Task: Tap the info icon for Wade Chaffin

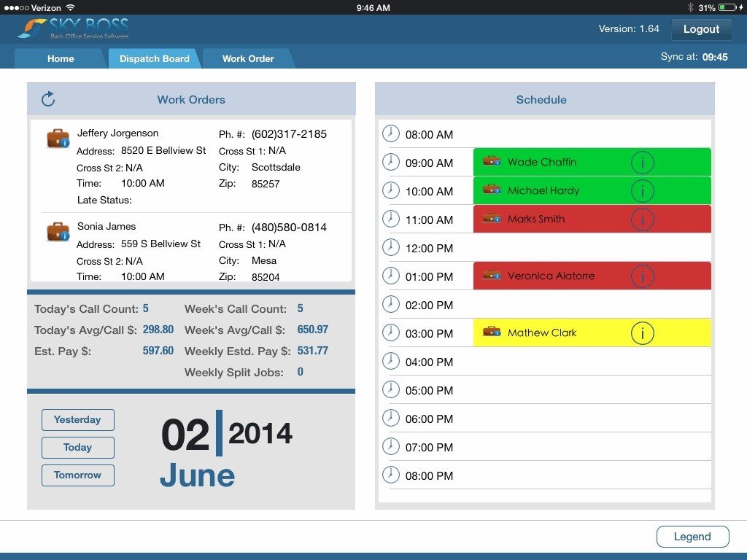Action: [642, 163]
